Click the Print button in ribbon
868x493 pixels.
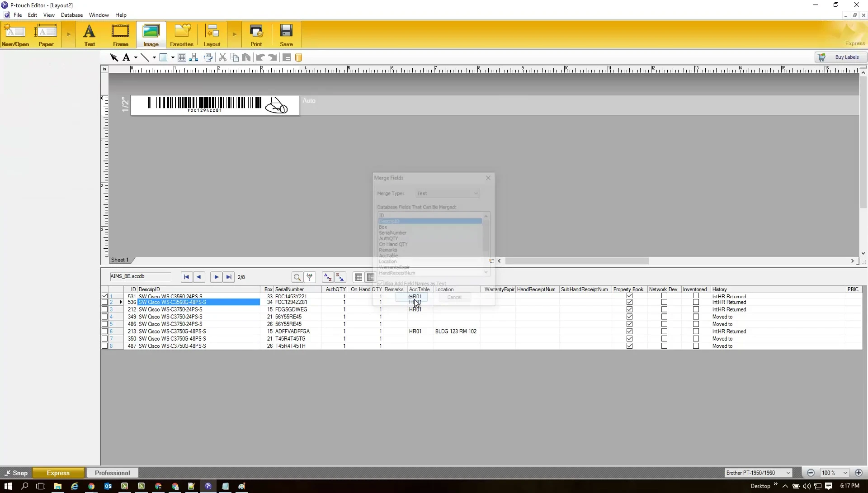(256, 35)
